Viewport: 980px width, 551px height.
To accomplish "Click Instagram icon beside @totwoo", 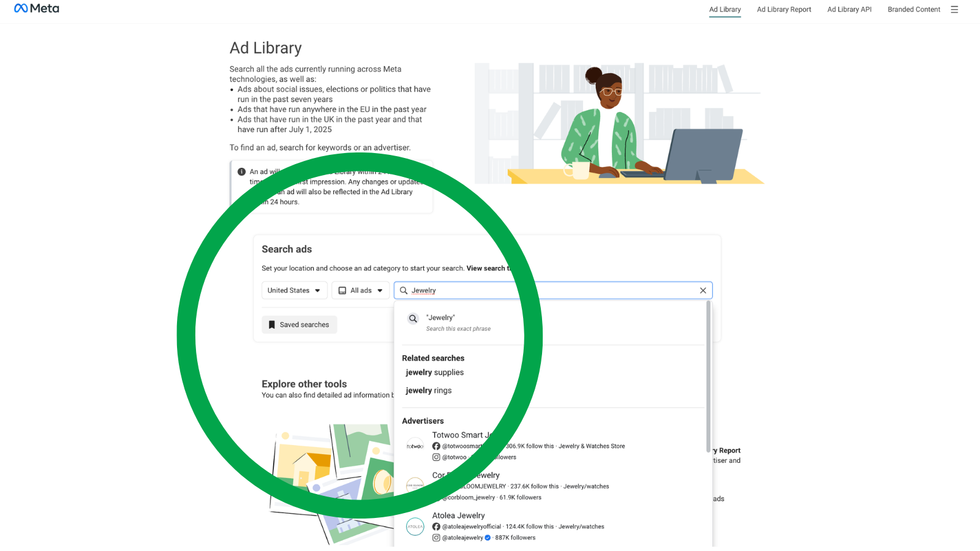I will (x=436, y=457).
